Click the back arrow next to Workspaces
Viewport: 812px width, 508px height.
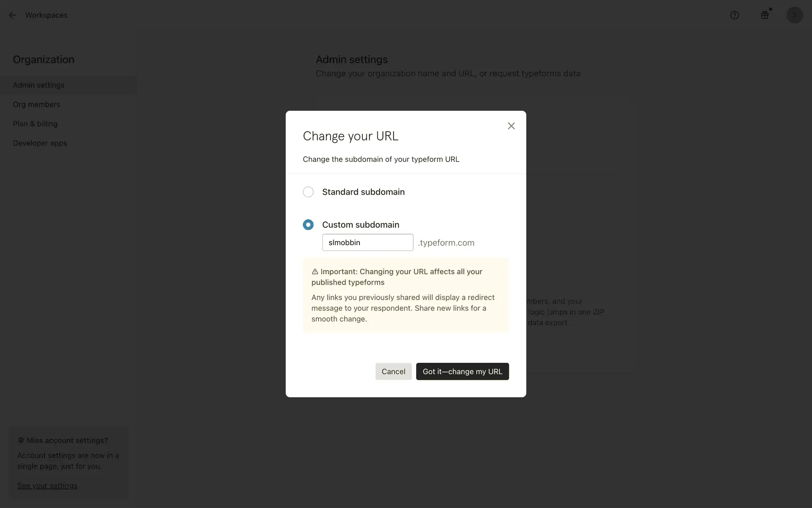pyautogui.click(x=12, y=15)
